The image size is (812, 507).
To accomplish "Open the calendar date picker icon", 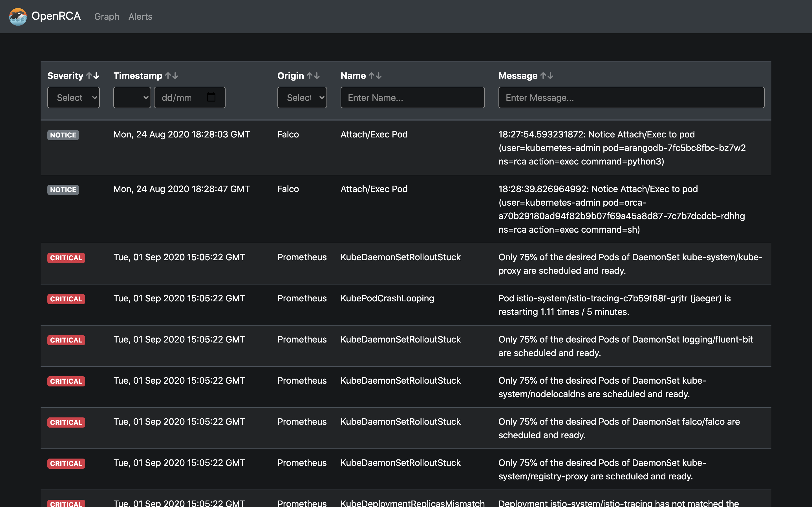I will pyautogui.click(x=211, y=97).
